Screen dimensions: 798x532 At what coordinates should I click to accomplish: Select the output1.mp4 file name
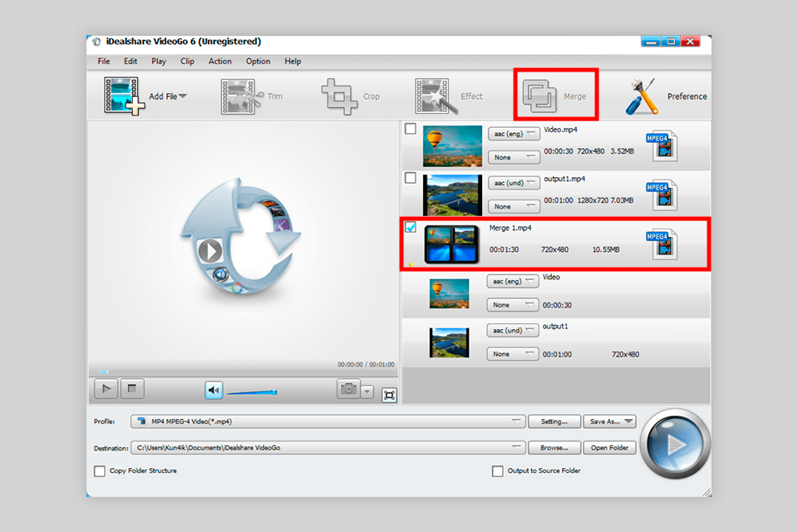[564, 179]
